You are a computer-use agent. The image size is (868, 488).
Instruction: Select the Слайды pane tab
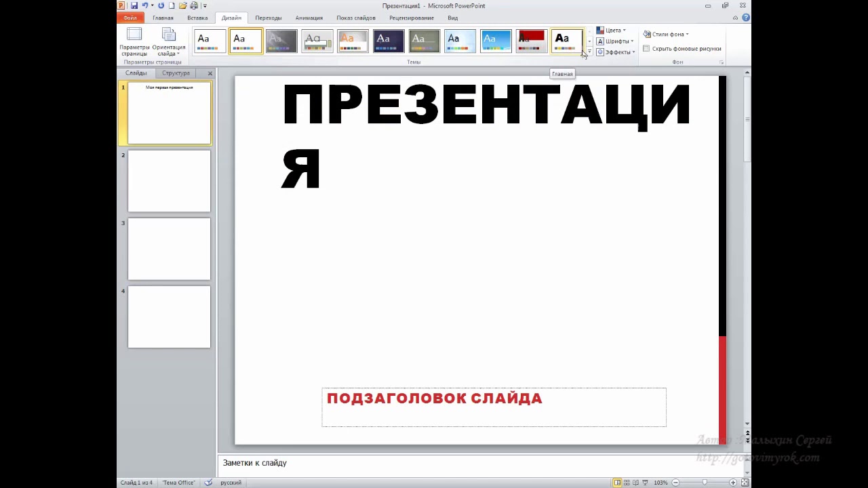click(x=136, y=73)
